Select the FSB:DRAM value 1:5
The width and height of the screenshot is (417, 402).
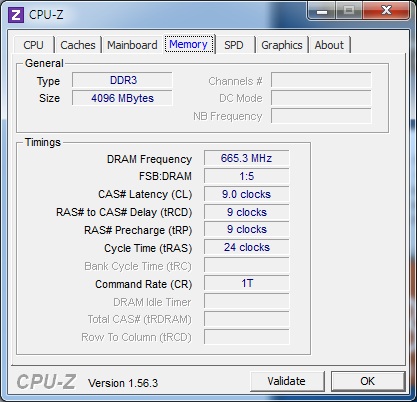(247, 176)
